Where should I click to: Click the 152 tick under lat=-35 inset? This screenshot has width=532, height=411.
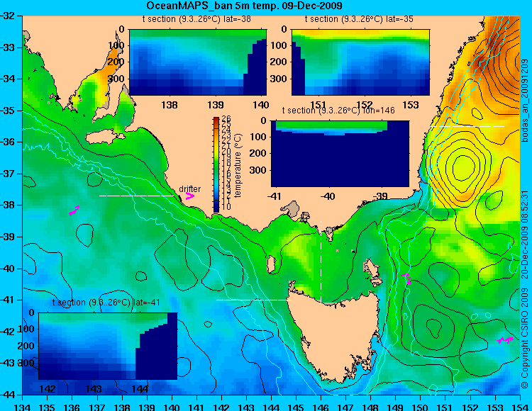tap(365, 105)
